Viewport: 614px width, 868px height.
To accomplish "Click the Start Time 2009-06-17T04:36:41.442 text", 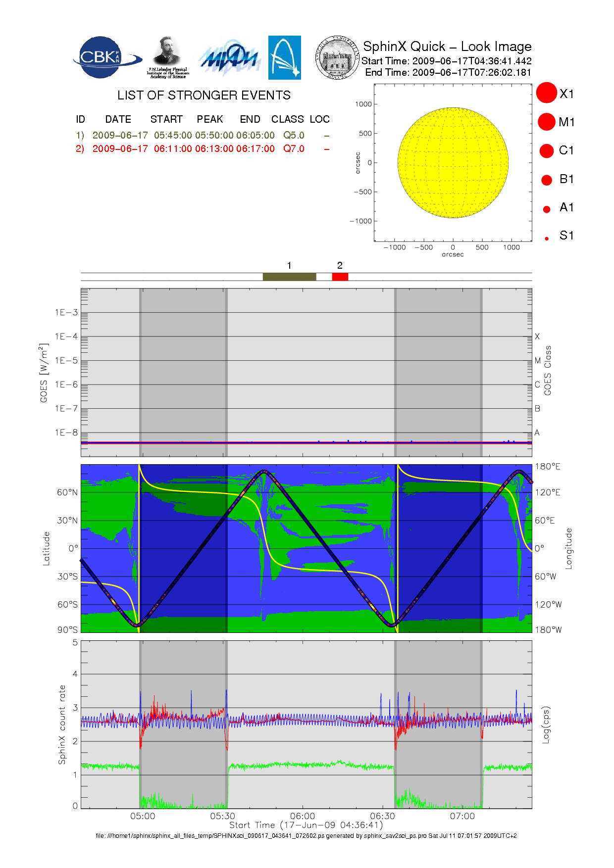I will [x=447, y=61].
